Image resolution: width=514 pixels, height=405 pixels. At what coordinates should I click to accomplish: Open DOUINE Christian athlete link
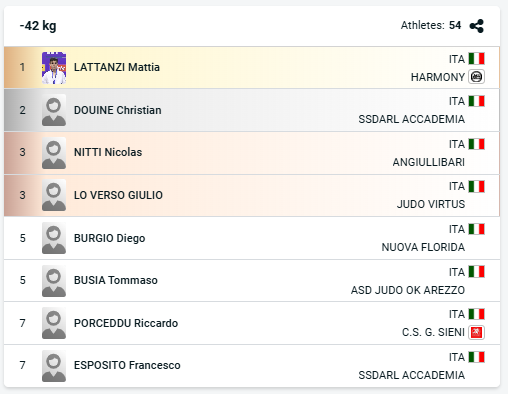pos(118,110)
